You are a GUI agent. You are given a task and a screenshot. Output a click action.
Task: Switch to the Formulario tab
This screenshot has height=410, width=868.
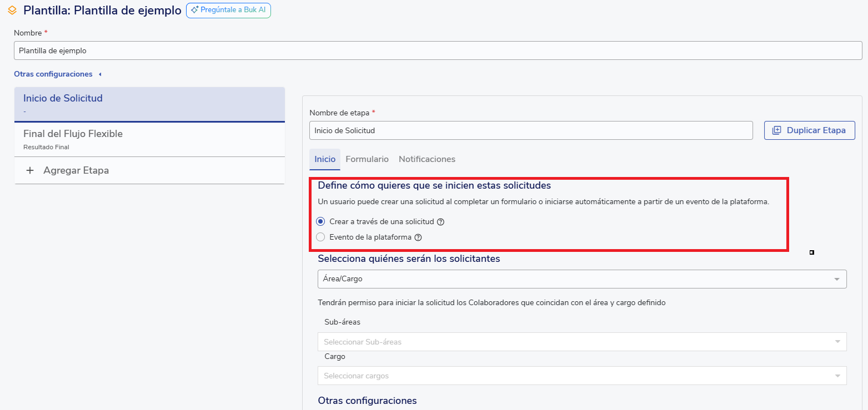(367, 159)
